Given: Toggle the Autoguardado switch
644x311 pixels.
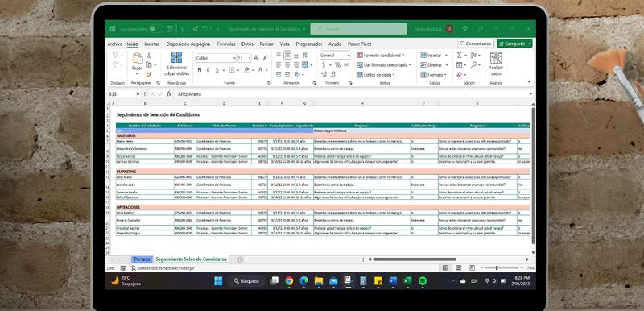Looking at the screenshot, I should click(x=155, y=29).
